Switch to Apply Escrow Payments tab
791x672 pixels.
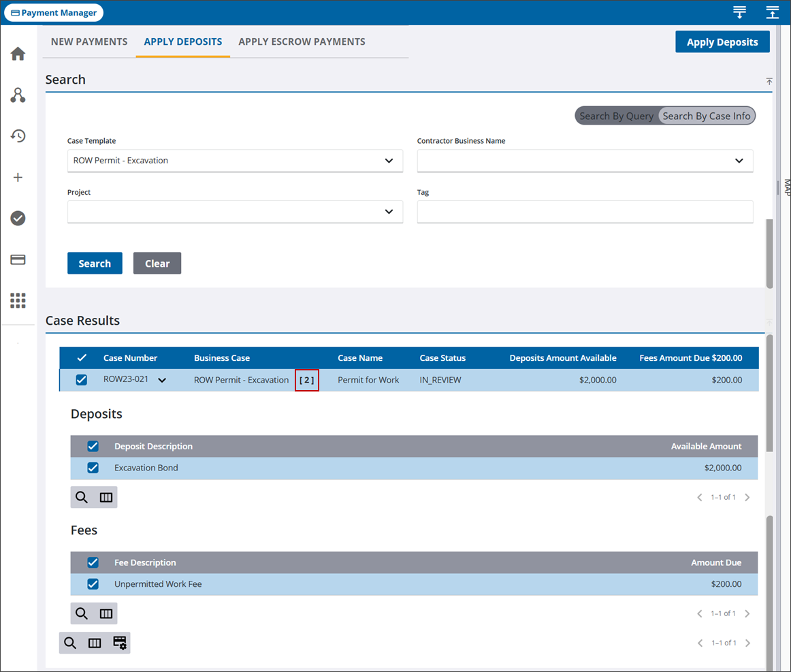[302, 42]
